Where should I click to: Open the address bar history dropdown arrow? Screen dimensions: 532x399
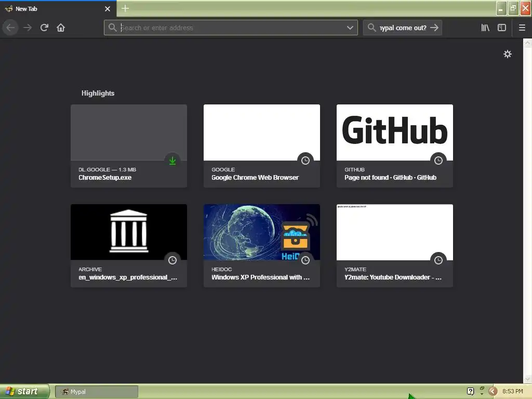[x=350, y=28]
